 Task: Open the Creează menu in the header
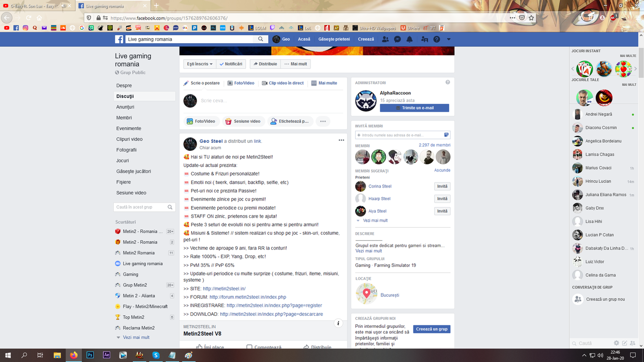tap(366, 39)
